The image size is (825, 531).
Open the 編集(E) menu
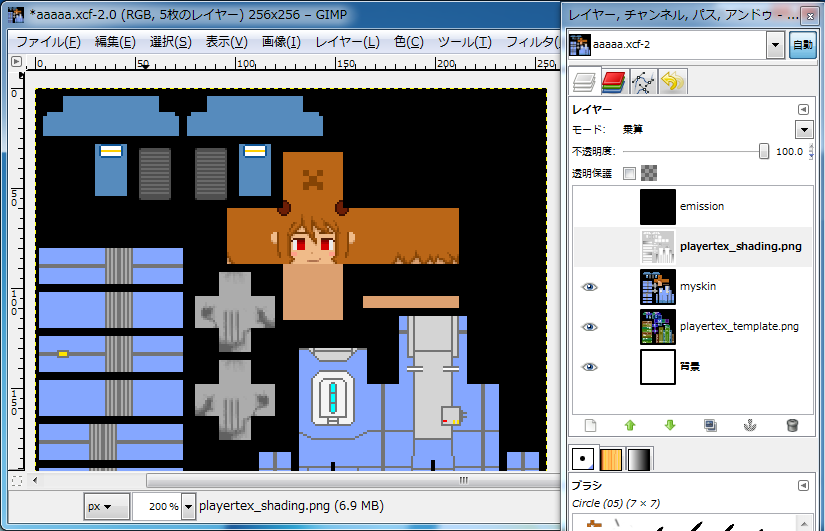(115, 42)
